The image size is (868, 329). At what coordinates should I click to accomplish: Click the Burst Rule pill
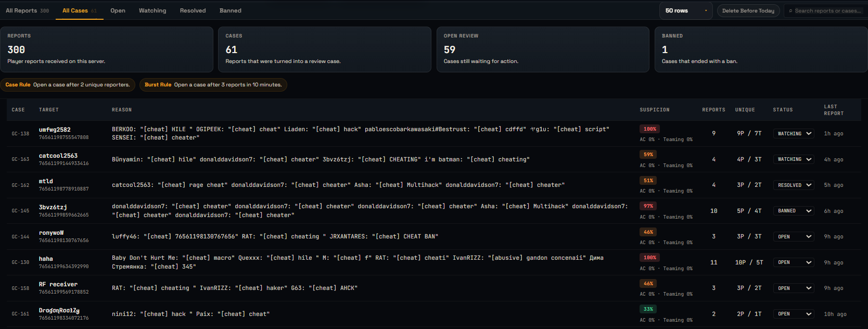pyautogui.click(x=213, y=85)
